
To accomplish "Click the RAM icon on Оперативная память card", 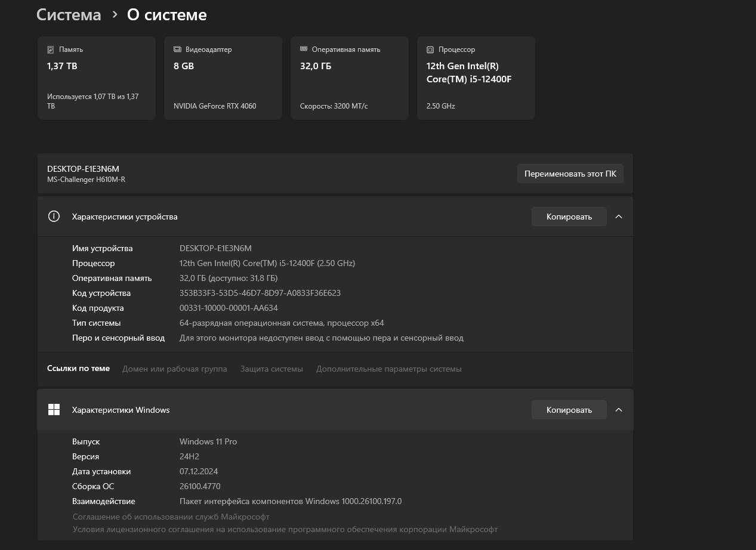I will [x=304, y=50].
